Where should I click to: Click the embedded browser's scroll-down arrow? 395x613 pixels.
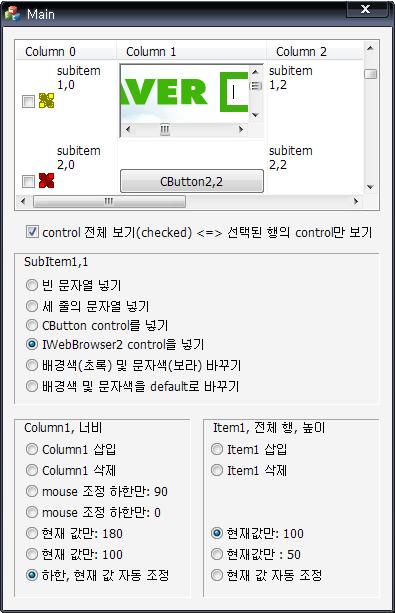(x=255, y=115)
